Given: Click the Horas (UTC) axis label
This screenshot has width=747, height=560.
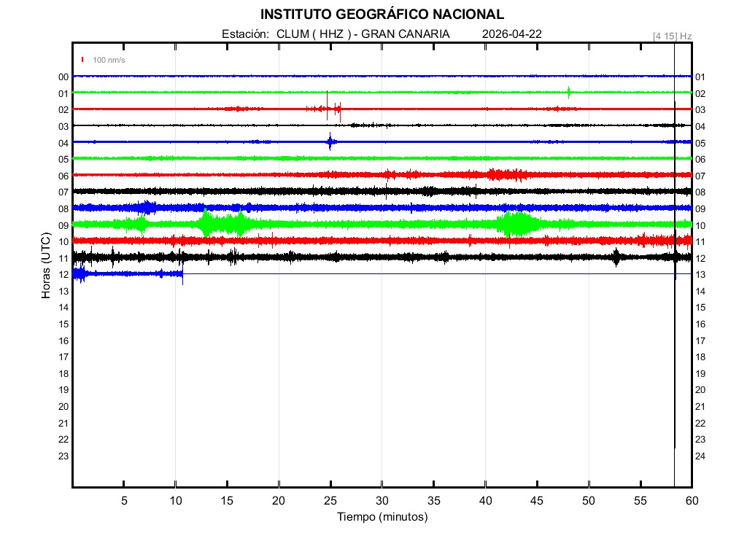Looking at the screenshot, I should pyautogui.click(x=45, y=265).
